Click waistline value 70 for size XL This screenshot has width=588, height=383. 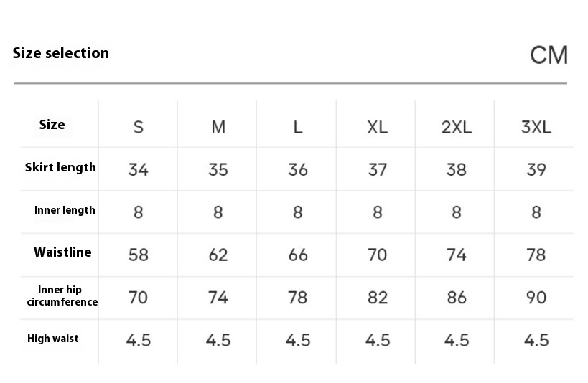click(x=377, y=255)
